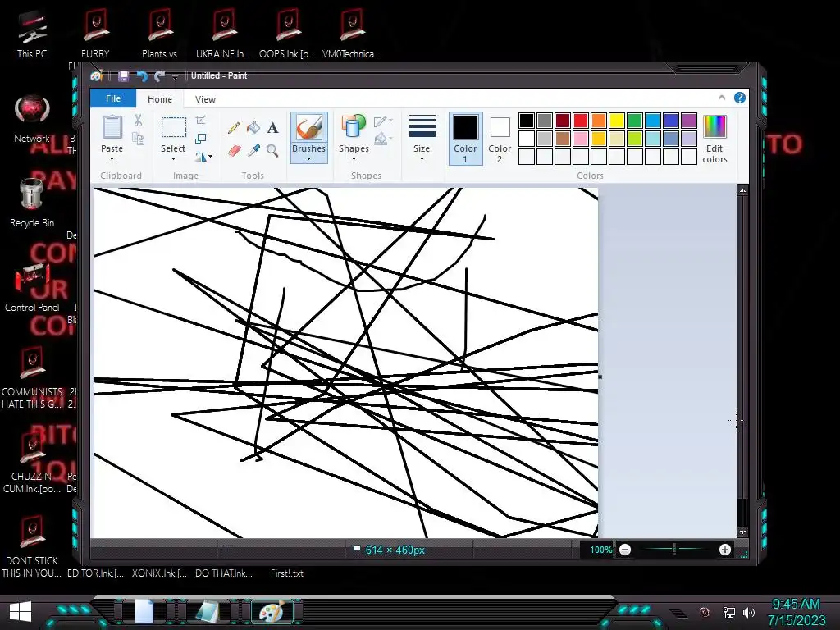The image size is (840, 630).
Task: Expand the Paste dropdown arrow
Action: click(112, 159)
